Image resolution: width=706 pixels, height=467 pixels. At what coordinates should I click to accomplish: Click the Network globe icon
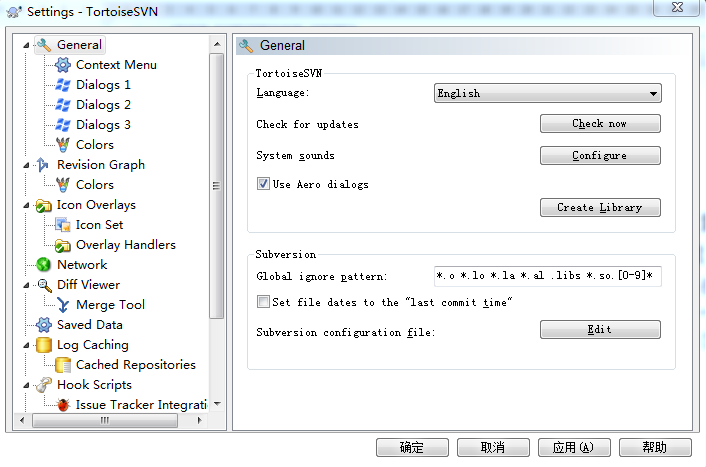[x=43, y=265]
